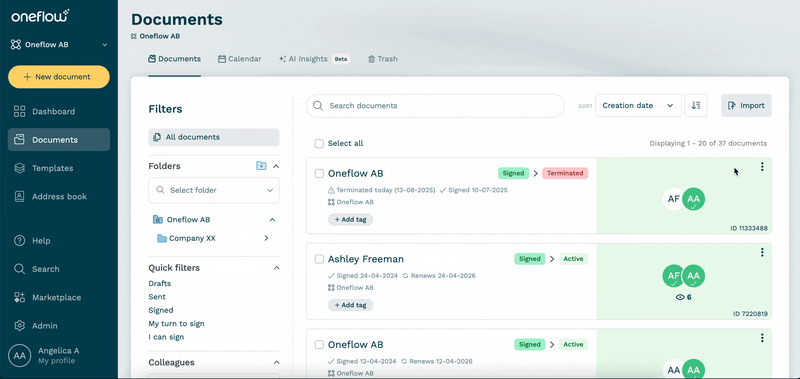Go to Address book
This screenshot has height=379, width=800.
click(x=59, y=196)
